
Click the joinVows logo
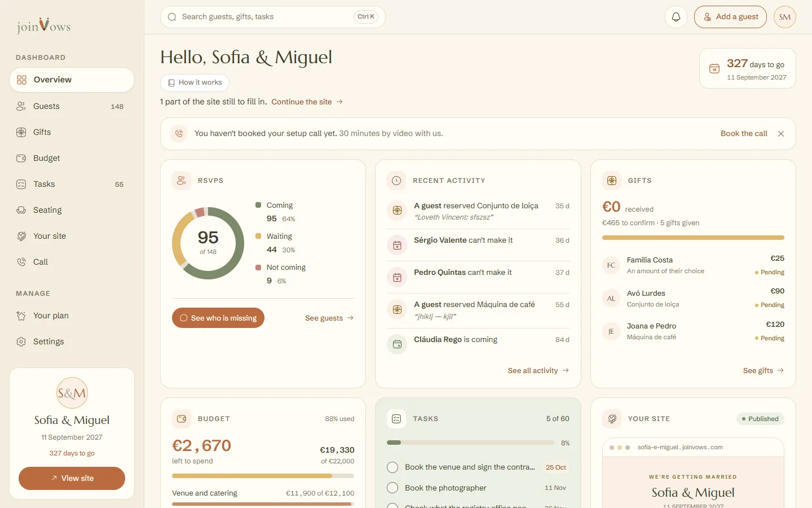tap(43, 25)
